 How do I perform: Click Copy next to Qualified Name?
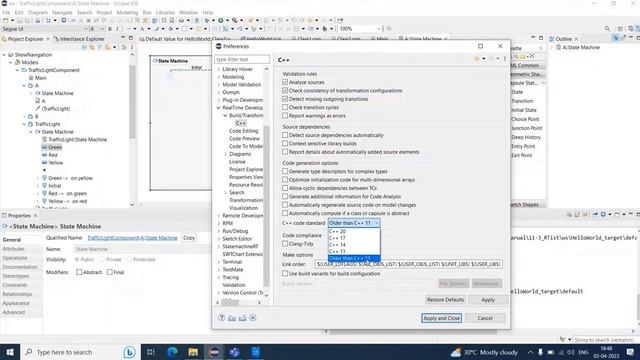(x=189, y=238)
